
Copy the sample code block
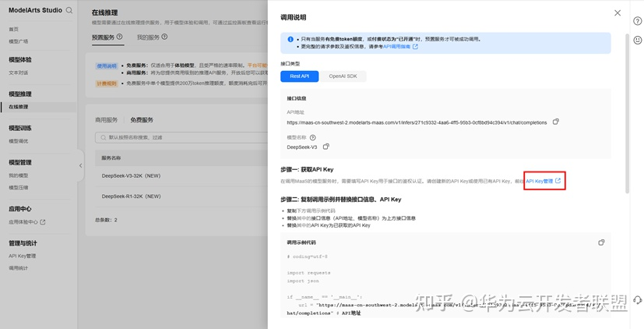click(601, 242)
